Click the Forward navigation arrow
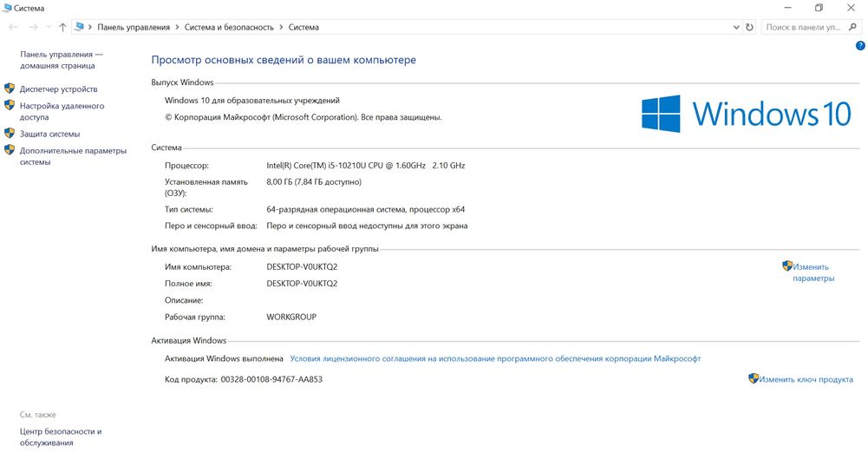This screenshot has height=459, width=868. click(33, 27)
